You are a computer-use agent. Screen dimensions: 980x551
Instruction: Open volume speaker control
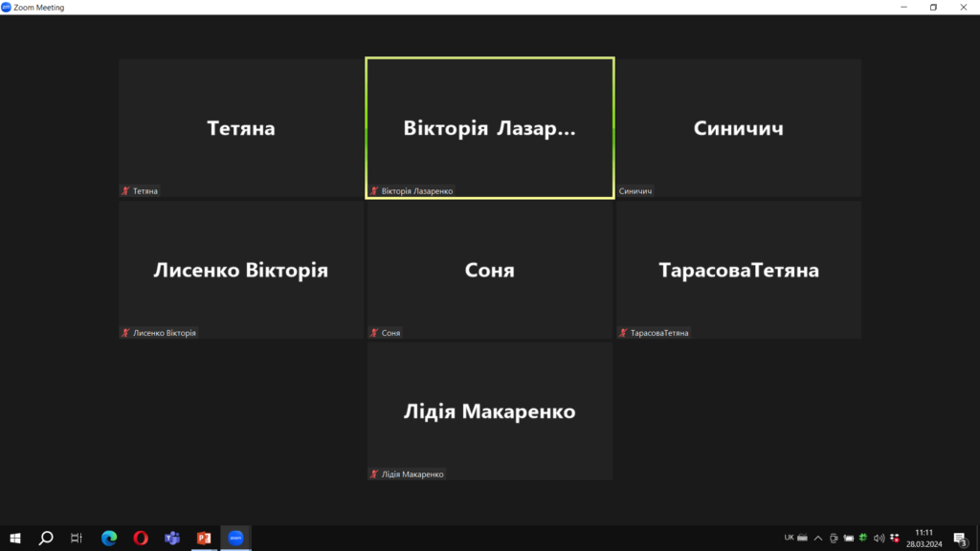coord(879,538)
